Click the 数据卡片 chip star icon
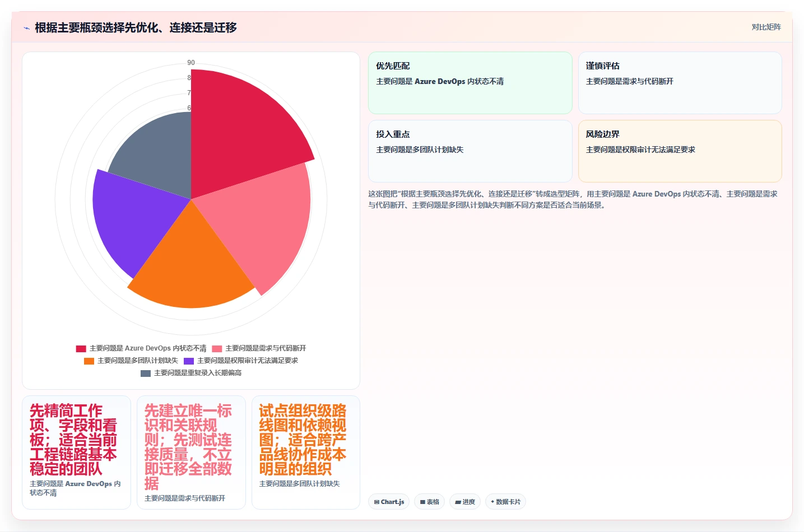The height and width of the screenshot is (532, 804). (492, 502)
